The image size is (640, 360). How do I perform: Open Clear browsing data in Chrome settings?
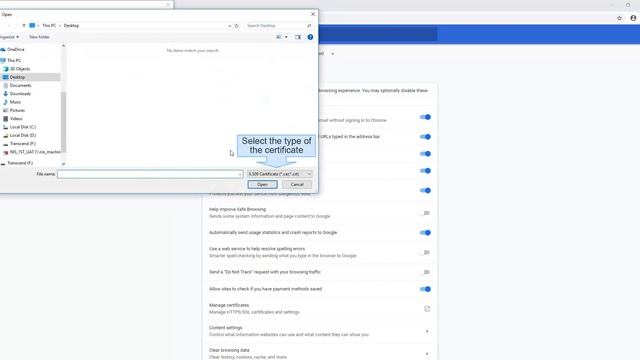(x=320, y=353)
